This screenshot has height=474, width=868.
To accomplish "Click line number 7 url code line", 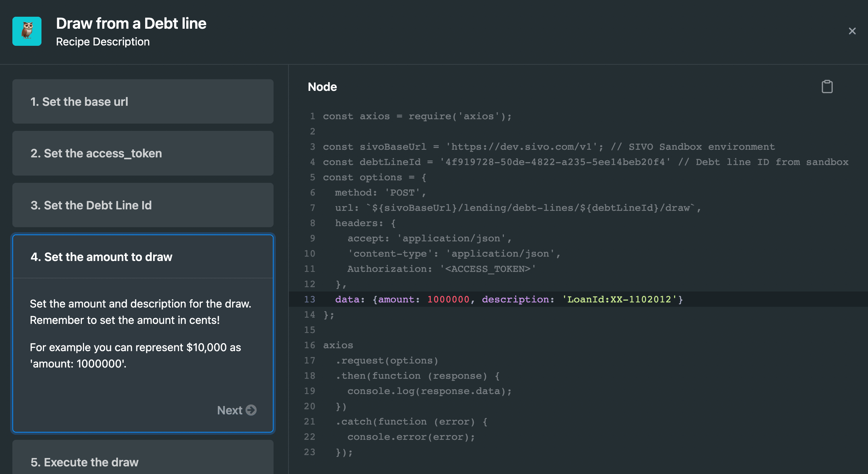I will 518,208.
